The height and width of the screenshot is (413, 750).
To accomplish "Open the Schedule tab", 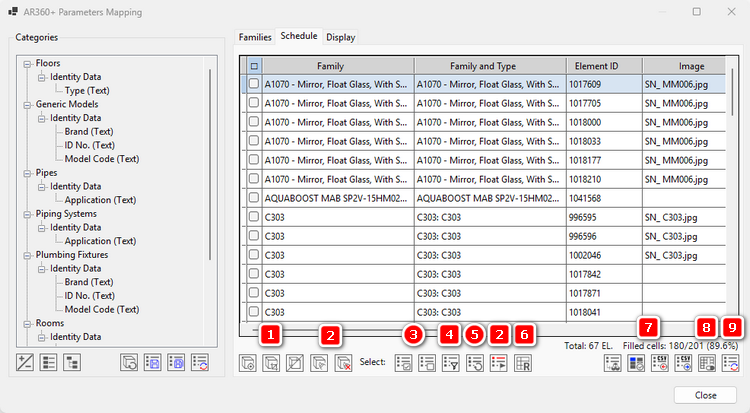I will point(299,36).
